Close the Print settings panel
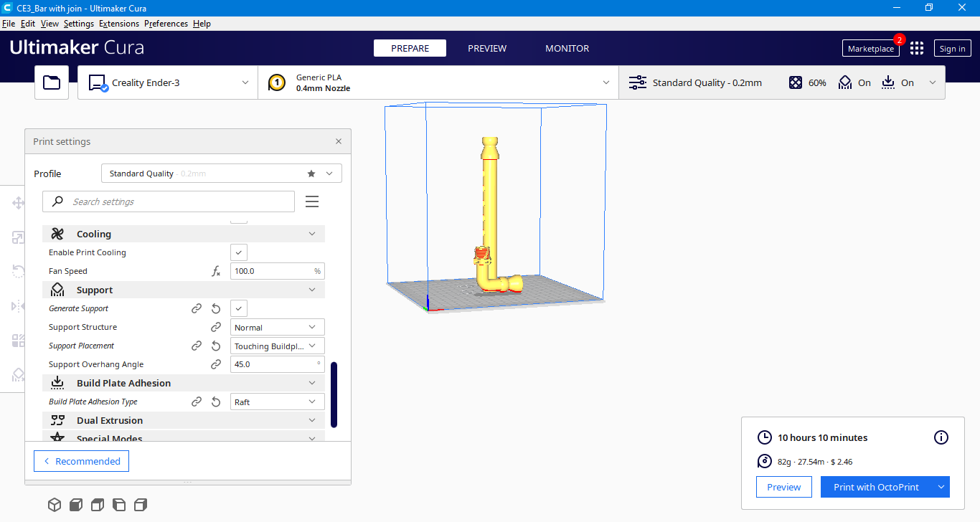This screenshot has width=980, height=522. tap(339, 141)
